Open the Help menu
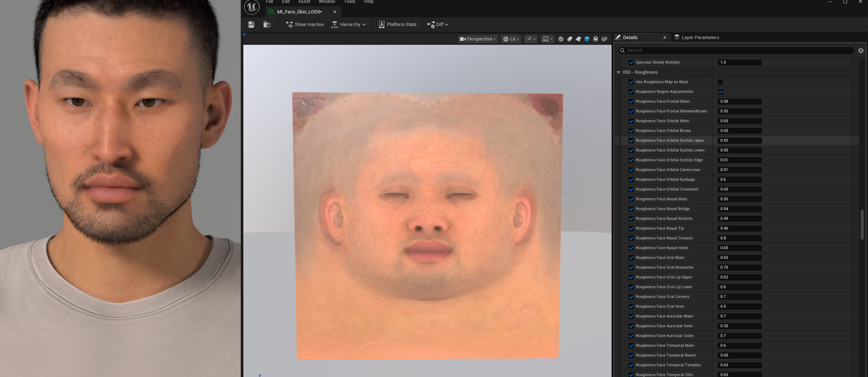868x377 pixels. tap(369, 2)
